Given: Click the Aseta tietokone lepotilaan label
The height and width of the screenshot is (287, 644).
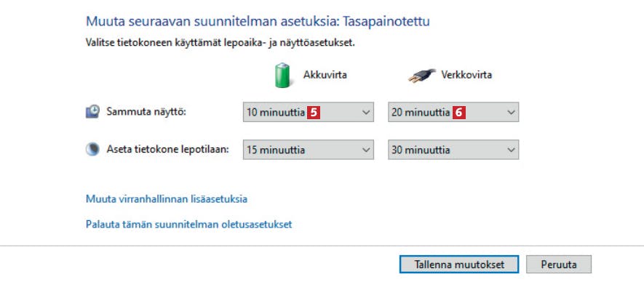Looking at the screenshot, I should [167, 149].
